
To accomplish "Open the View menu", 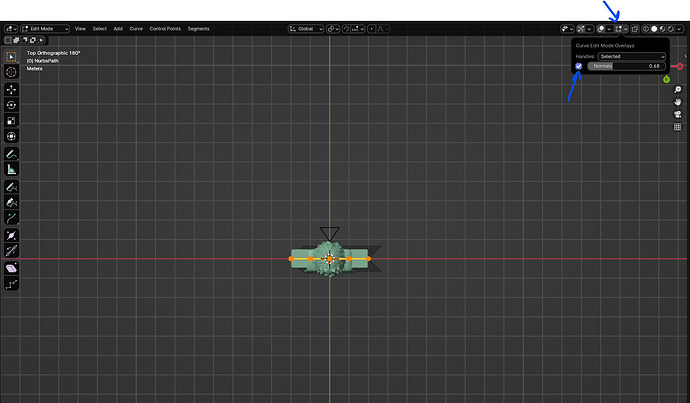I will click(80, 29).
